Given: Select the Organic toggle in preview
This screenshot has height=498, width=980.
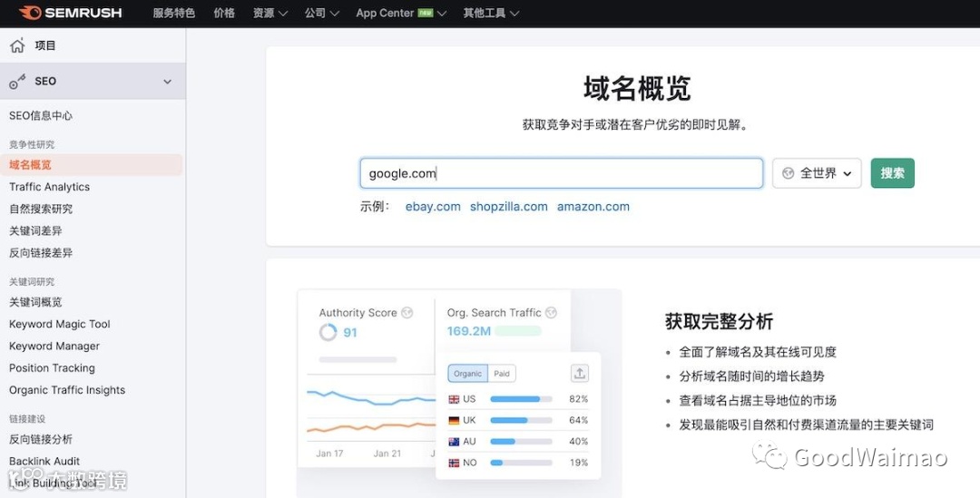Looking at the screenshot, I should (467, 373).
